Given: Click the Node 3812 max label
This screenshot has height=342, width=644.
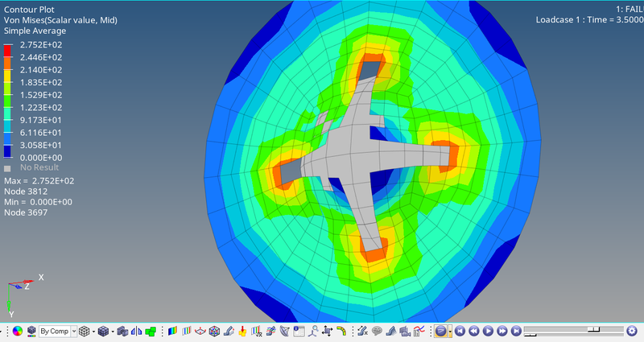Looking at the screenshot, I should tap(26, 192).
